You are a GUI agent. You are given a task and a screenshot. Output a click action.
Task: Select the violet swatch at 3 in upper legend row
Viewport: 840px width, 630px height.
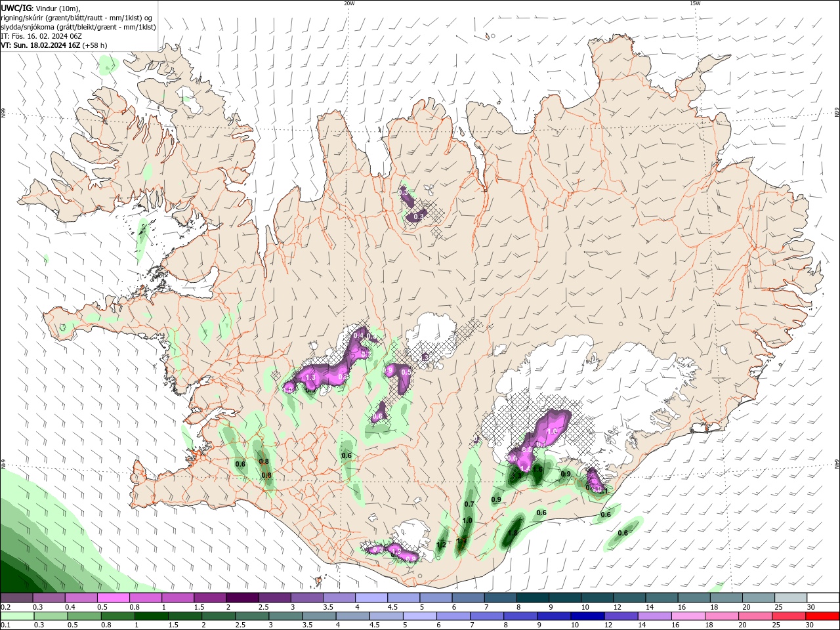[306, 598]
